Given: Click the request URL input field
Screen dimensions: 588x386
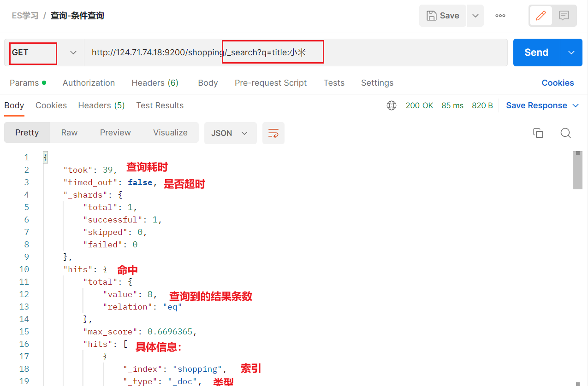Looking at the screenshot, I should click(x=295, y=53).
